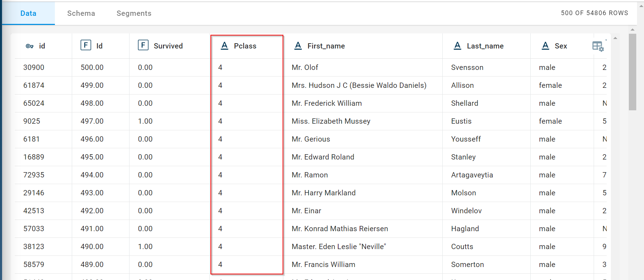Click the text type icon beside Last_name

tap(457, 46)
